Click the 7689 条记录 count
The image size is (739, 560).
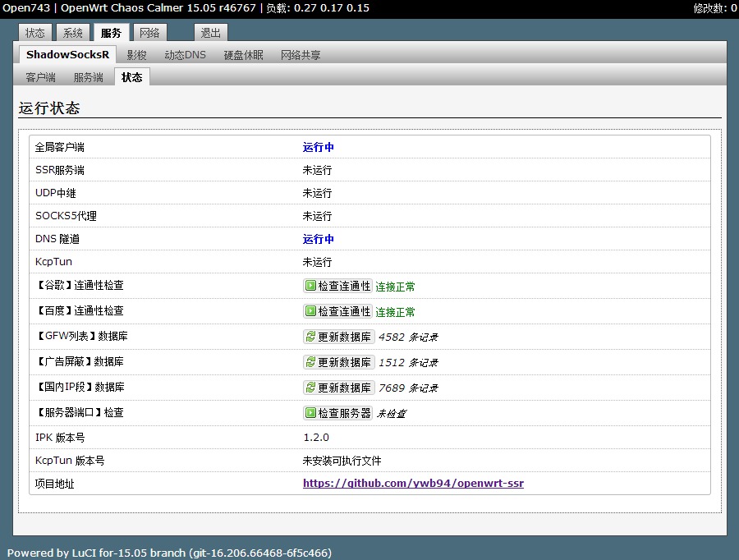[408, 388]
